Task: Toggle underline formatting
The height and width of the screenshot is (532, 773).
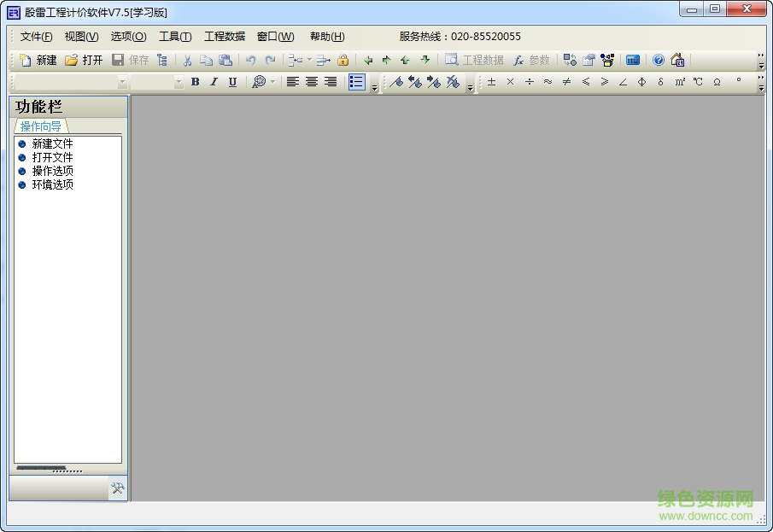Action: click(232, 82)
